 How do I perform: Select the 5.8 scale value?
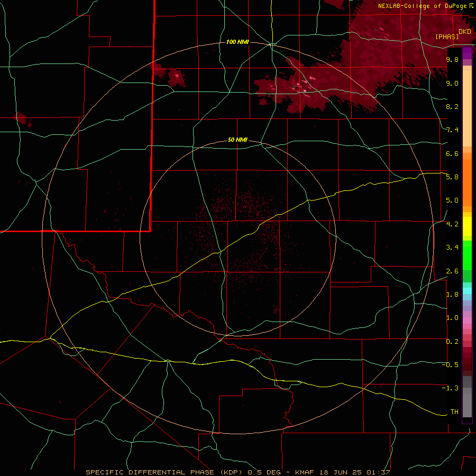pos(452,177)
